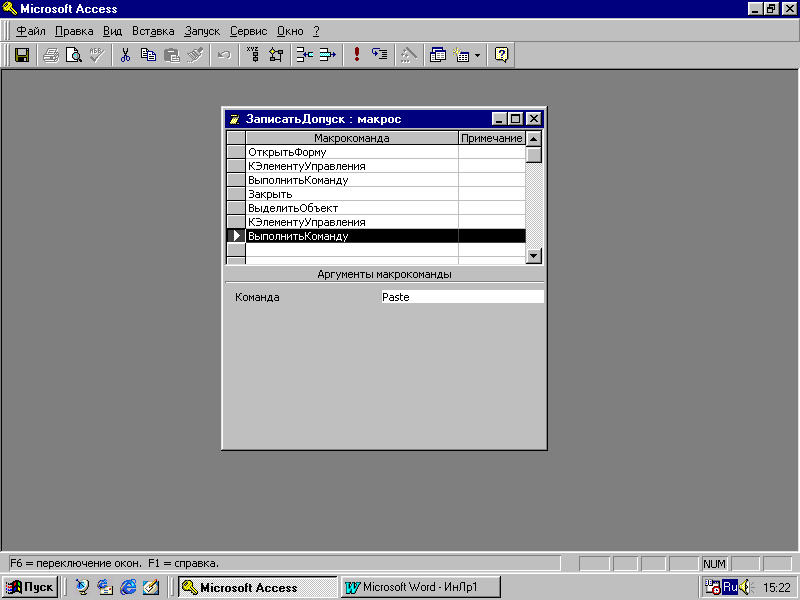This screenshot has height=600, width=800.
Task: Expand the New Object dropdown arrow
Action: click(x=477, y=55)
